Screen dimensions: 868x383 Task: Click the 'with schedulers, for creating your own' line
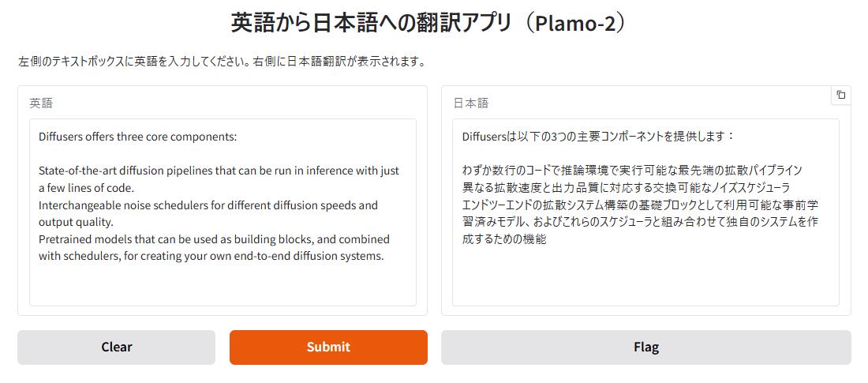coord(211,257)
